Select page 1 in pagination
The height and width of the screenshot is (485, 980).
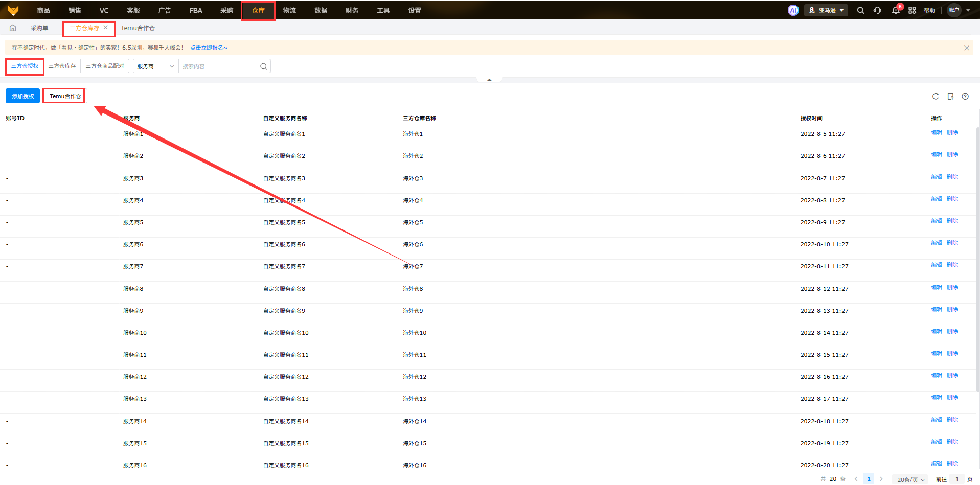(x=869, y=479)
